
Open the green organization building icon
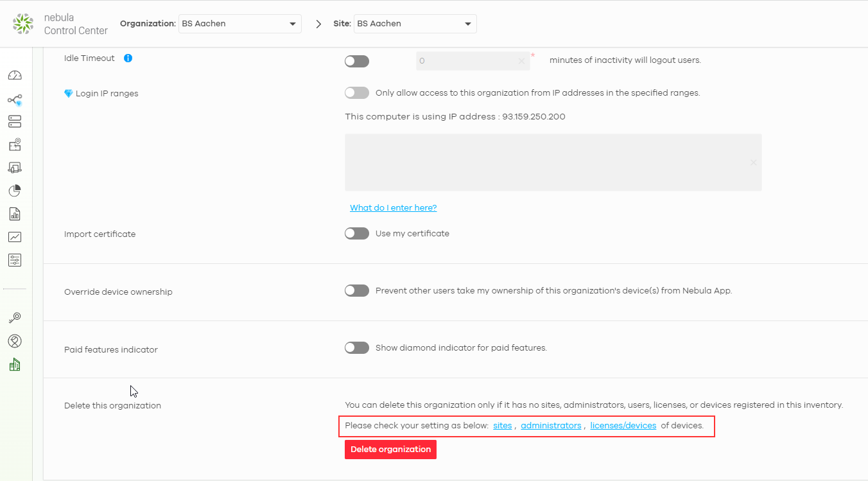(x=15, y=365)
